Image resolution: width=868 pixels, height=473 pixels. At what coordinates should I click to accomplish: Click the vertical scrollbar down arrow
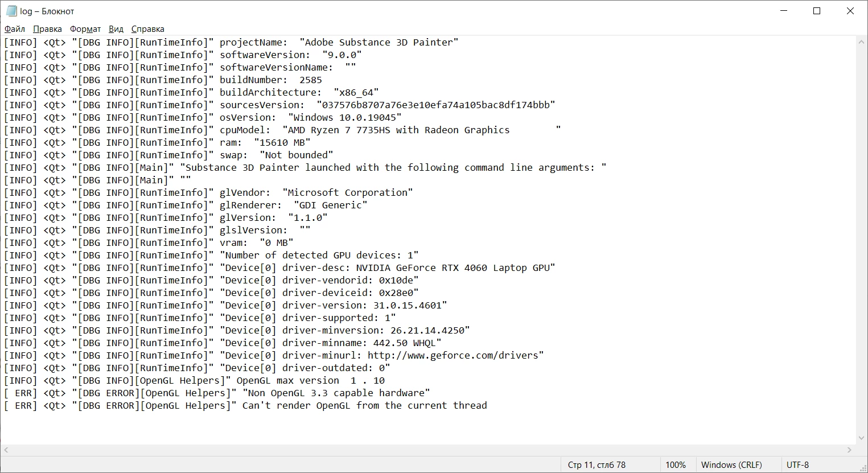click(862, 438)
